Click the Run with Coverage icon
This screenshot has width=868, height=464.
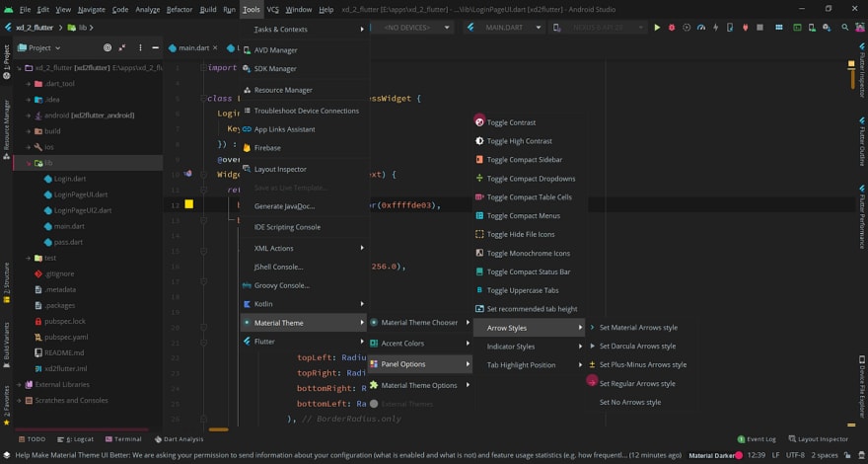687,28
